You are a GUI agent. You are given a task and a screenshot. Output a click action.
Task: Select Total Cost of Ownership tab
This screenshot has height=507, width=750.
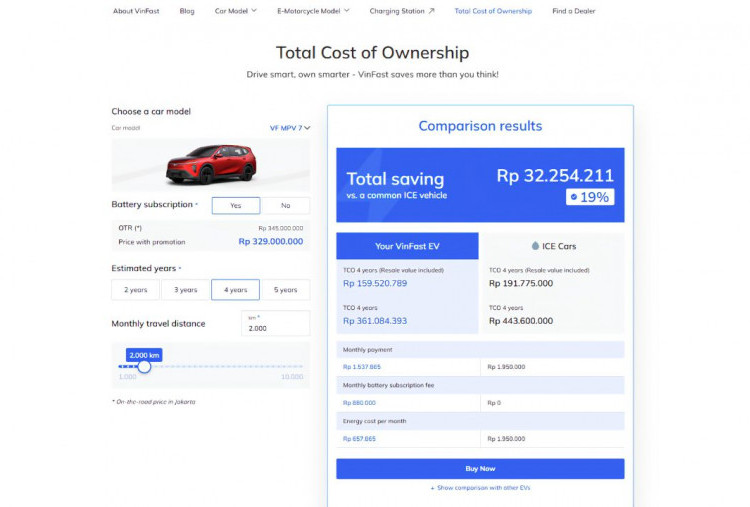click(x=493, y=11)
